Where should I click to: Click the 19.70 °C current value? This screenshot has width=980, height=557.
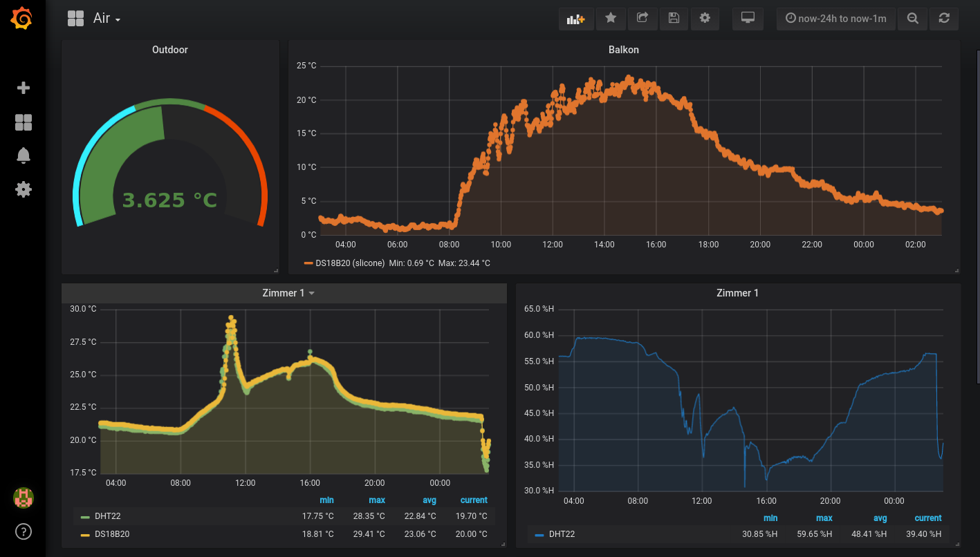pyautogui.click(x=471, y=516)
